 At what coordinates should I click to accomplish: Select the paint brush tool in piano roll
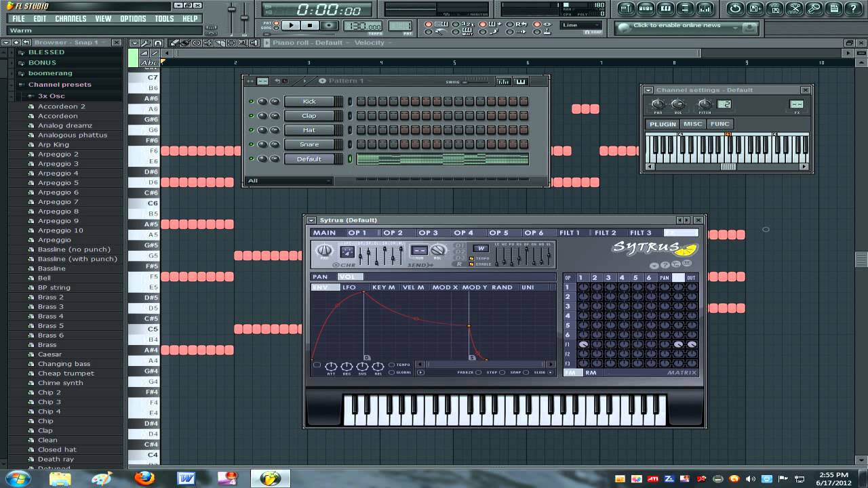pyautogui.click(x=184, y=43)
